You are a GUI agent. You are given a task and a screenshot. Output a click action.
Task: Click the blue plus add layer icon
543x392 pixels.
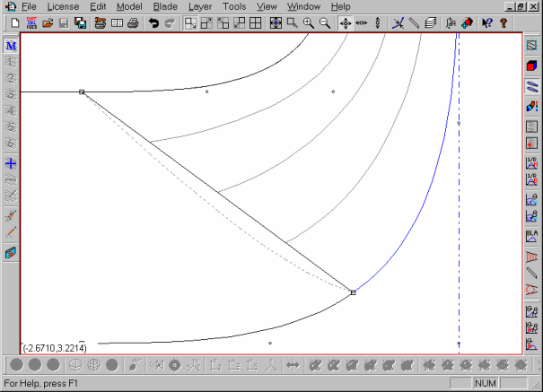tap(11, 163)
